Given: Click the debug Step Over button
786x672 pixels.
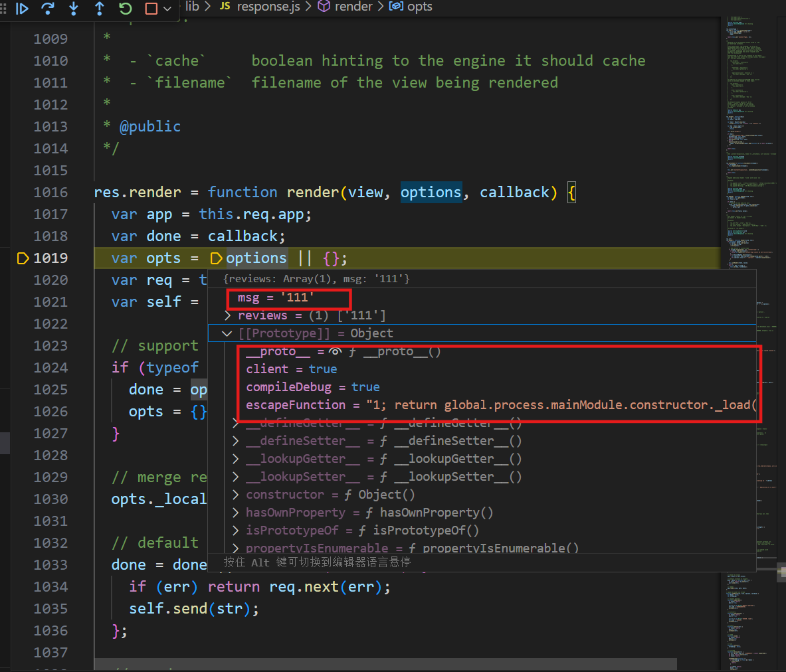Looking at the screenshot, I should (48, 8).
